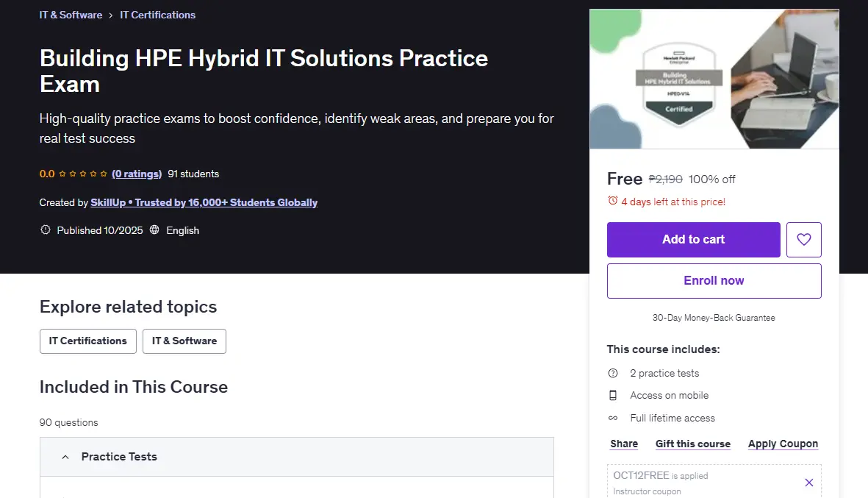Open the SkillUp instructor profile link

click(x=204, y=203)
